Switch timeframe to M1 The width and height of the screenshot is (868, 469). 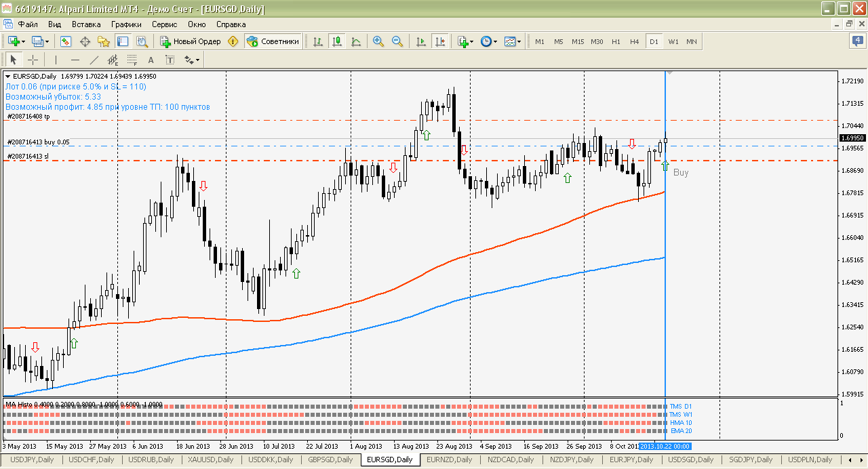point(540,41)
